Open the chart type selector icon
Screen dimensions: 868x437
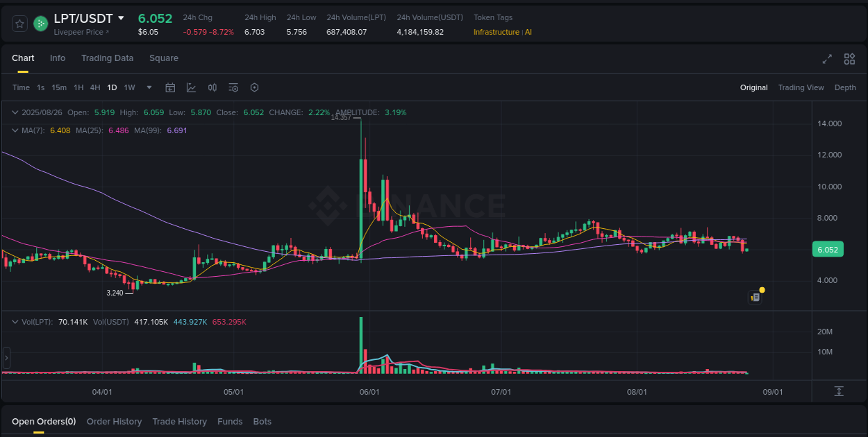191,87
